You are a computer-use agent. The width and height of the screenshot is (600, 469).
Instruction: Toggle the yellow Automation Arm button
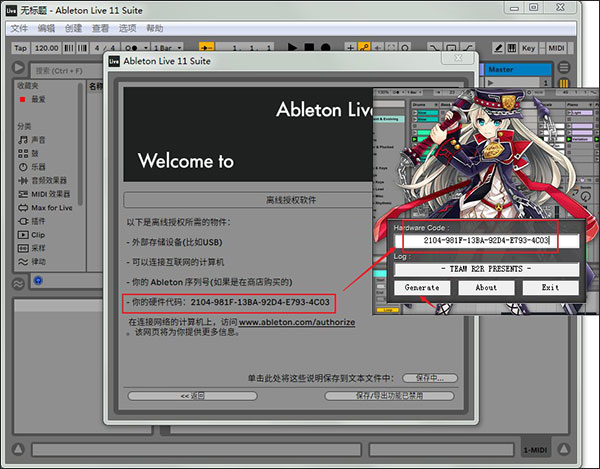[364, 48]
